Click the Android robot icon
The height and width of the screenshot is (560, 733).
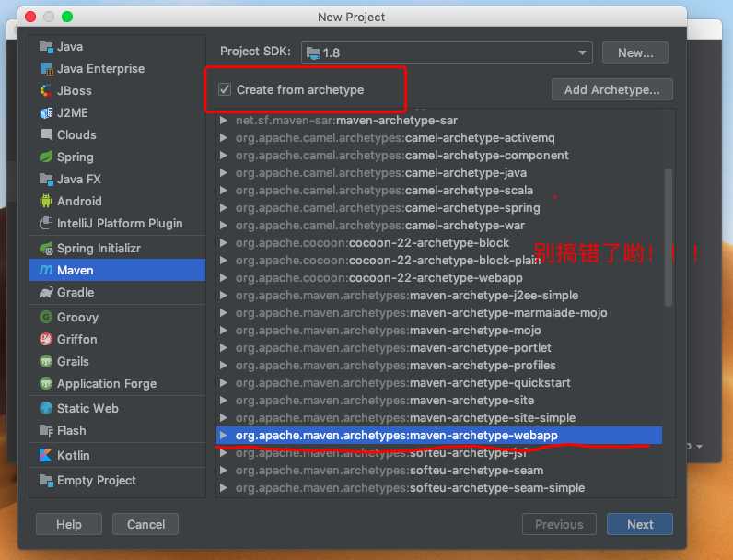tap(46, 201)
